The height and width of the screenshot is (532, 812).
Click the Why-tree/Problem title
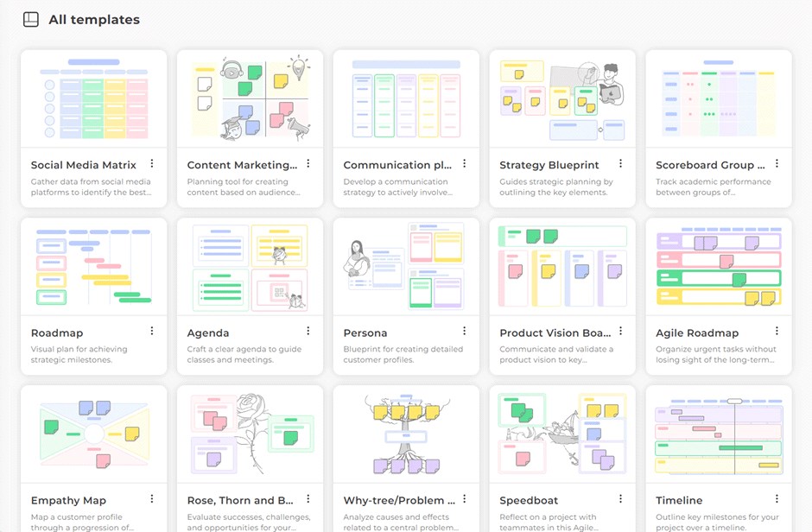click(399, 500)
